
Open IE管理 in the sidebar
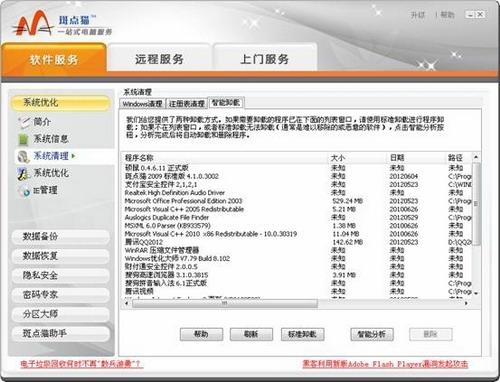[x=45, y=190]
